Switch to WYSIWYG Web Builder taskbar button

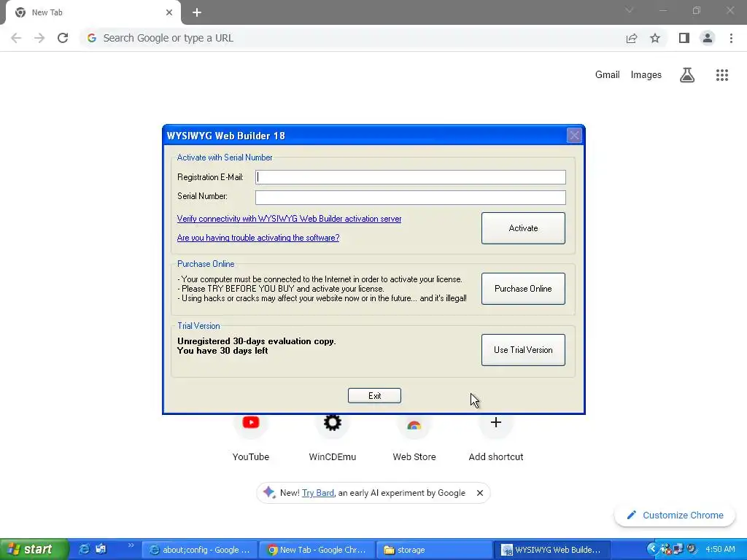coord(551,550)
